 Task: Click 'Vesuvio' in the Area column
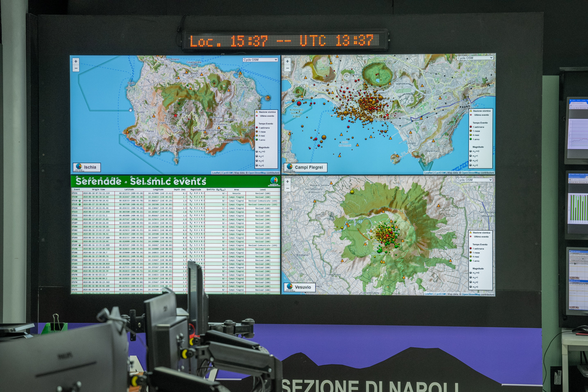coord(236,193)
